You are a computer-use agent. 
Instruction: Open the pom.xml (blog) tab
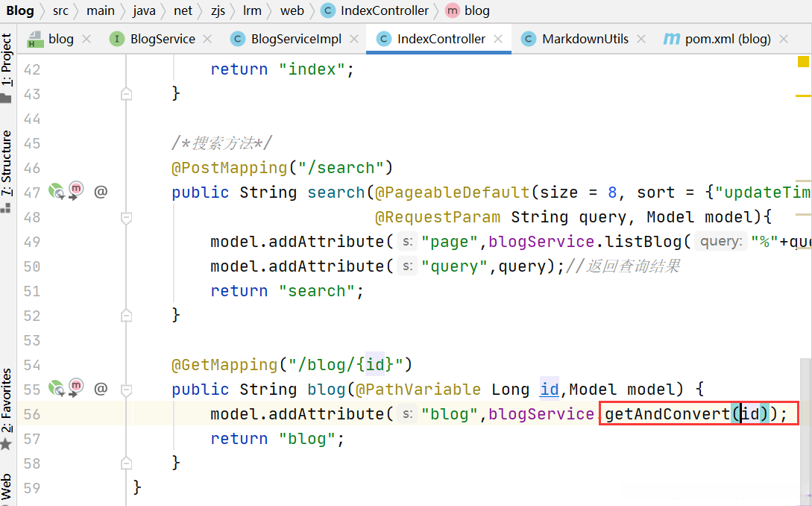point(725,39)
